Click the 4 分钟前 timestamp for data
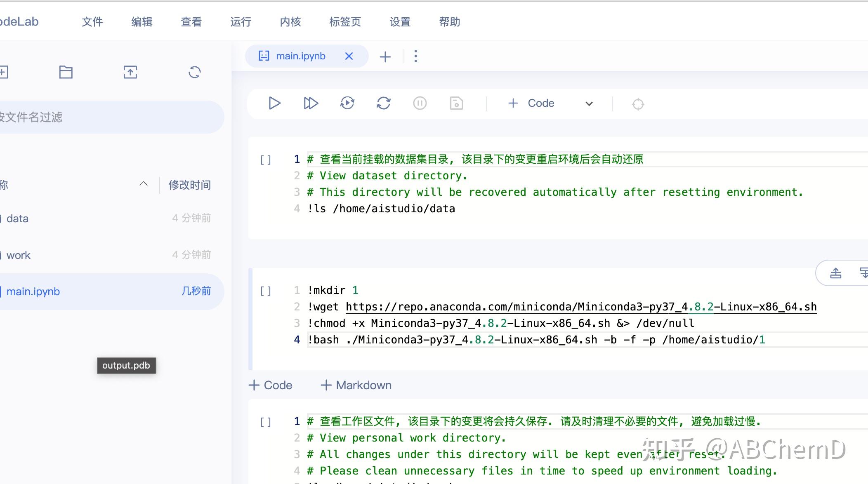The height and width of the screenshot is (484, 868). [191, 218]
